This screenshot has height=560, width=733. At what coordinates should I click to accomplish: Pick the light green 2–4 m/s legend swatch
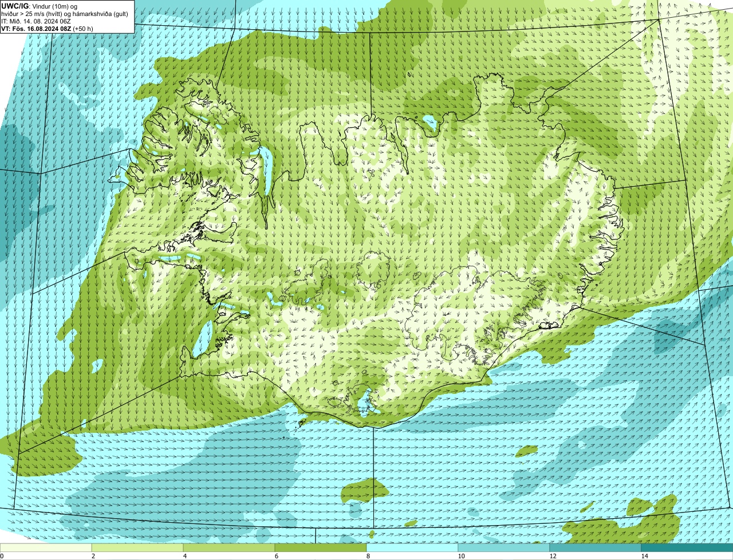[137, 548]
